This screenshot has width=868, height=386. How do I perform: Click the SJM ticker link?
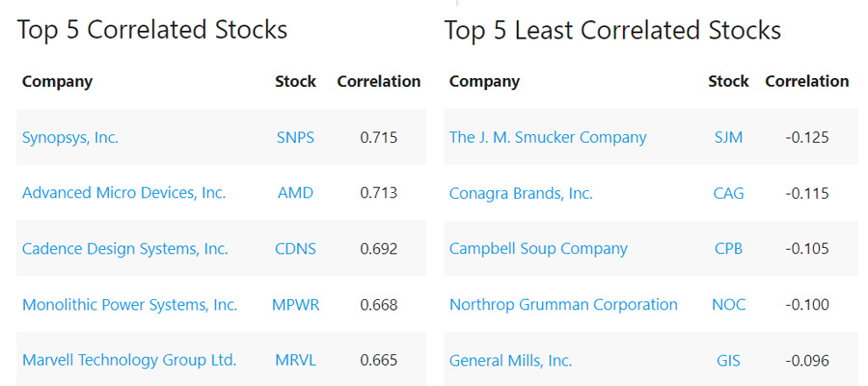tap(728, 137)
